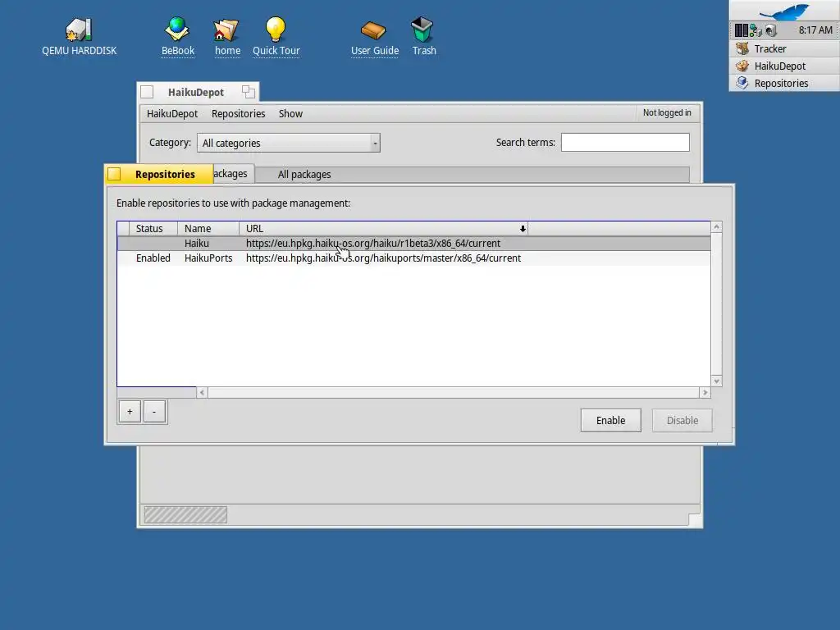Click the horizontal scrollbar right arrow
The width and height of the screenshot is (840, 630).
click(x=705, y=393)
